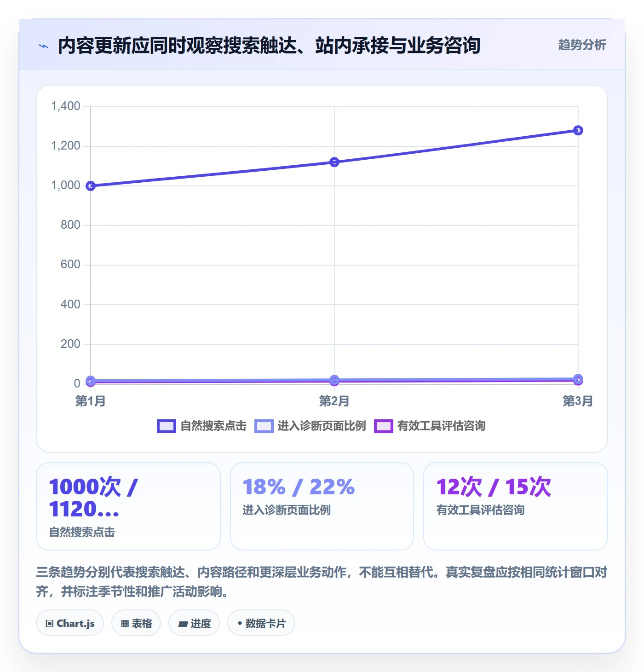Click the 有效工具评估咨询 legend label
Viewport: 644px width, 672px height.
441,426
